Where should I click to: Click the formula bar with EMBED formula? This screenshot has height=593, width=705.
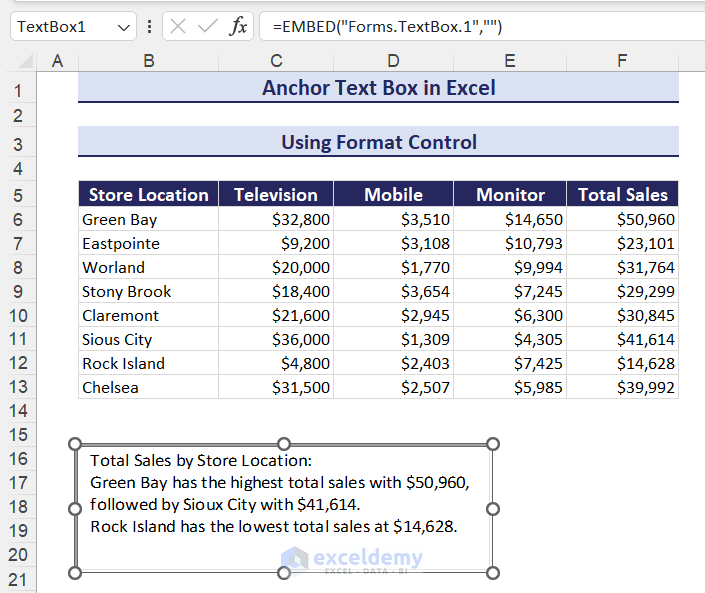click(x=482, y=27)
